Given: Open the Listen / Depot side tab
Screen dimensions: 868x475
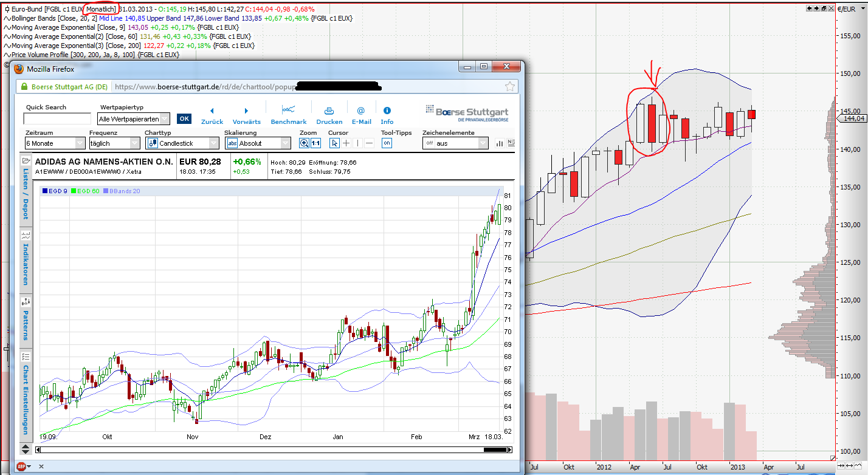Looking at the screenshot, I should click(26, 190).
